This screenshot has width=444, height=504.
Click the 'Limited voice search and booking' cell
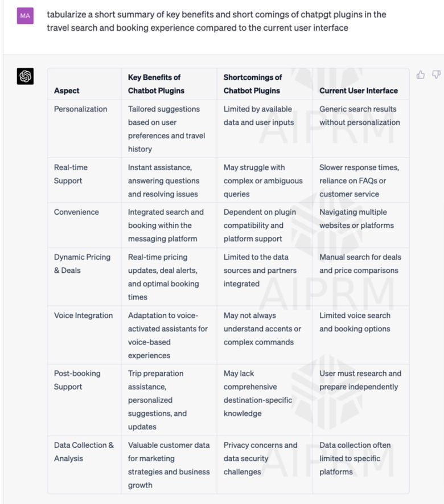[355, 322]
